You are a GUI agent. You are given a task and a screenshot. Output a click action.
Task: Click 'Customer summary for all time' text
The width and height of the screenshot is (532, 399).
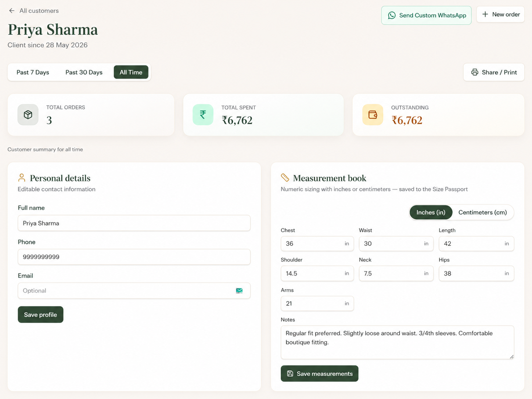tap(45, 150)
